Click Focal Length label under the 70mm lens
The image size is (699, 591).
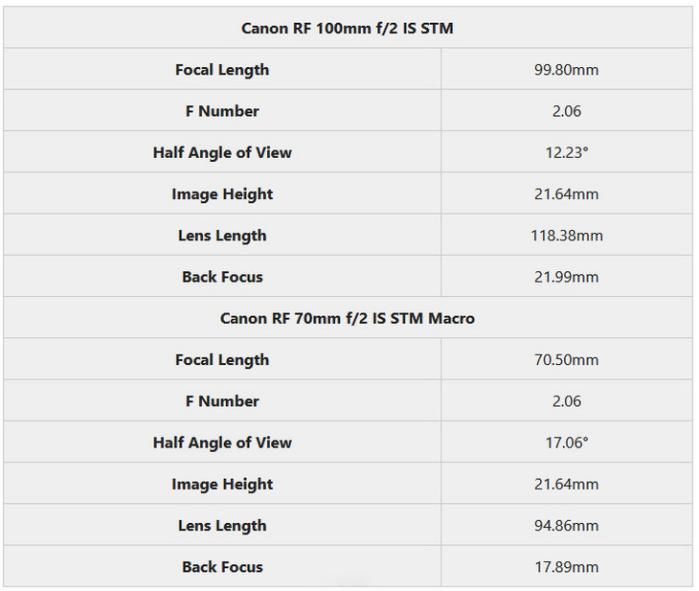[x=222, y=360]
